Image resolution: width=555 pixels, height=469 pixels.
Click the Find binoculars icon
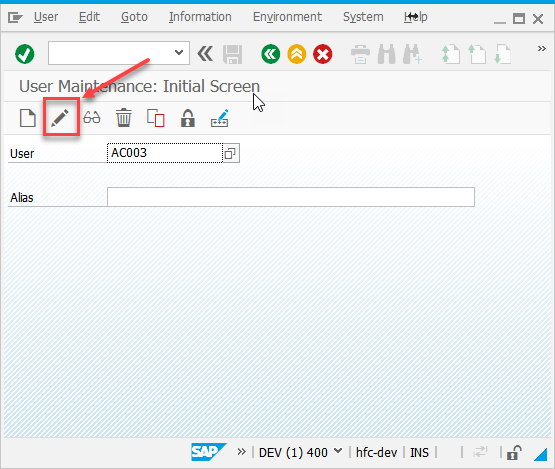click(x=387, y=54)
